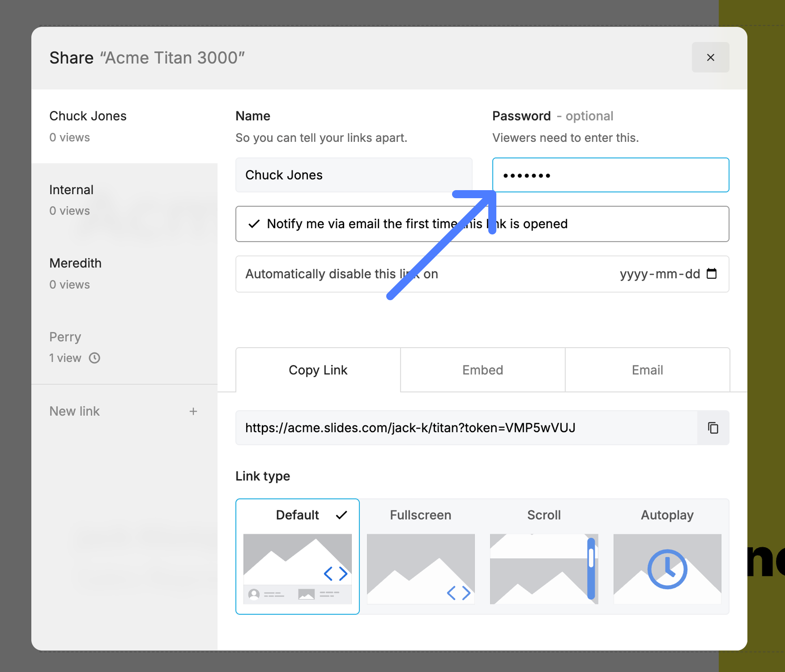
Task: Click the 'So you can tell your links apart.' text
Action: click(x=321, y=138)
